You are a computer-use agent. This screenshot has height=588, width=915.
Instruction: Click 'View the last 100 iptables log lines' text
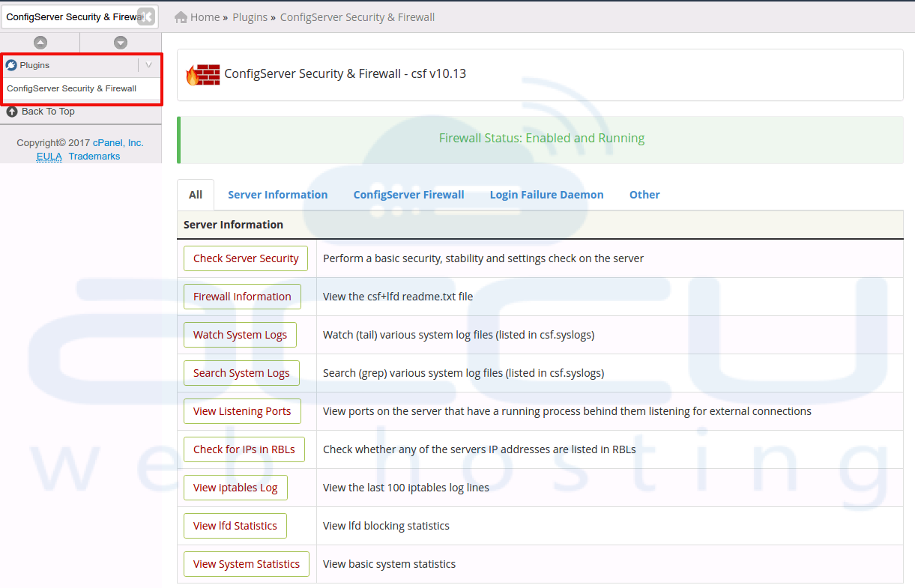tap(406, 488)
